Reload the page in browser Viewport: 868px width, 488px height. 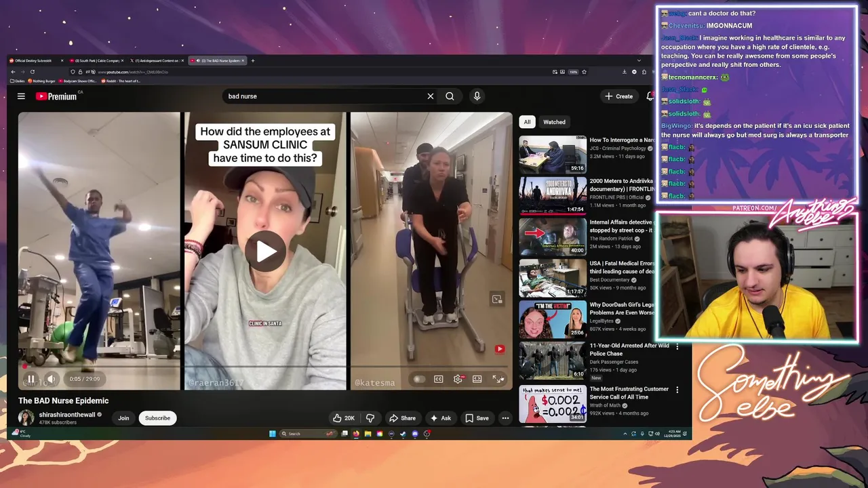(x=33, y=72)
